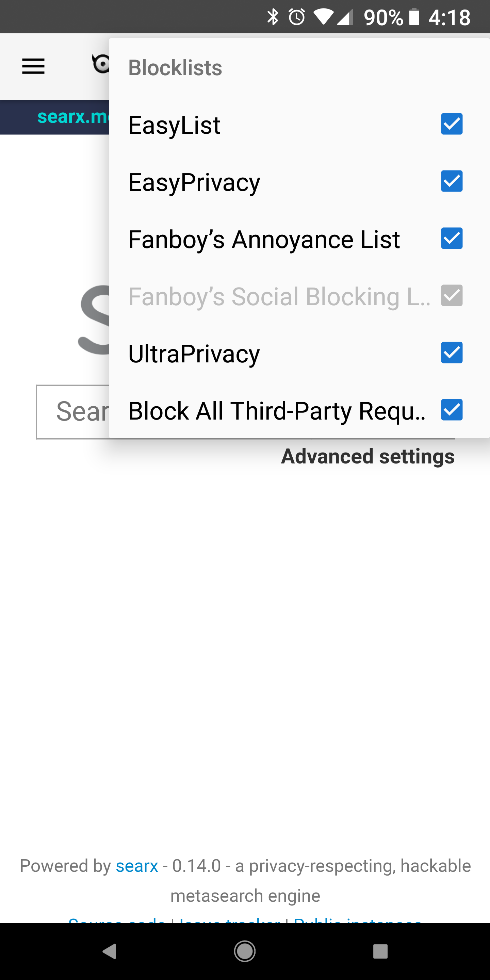The height and width of the screenshot is (980, 490).
Task: Select the Block All Third-Party Requests entry
Action: [299, 410]
